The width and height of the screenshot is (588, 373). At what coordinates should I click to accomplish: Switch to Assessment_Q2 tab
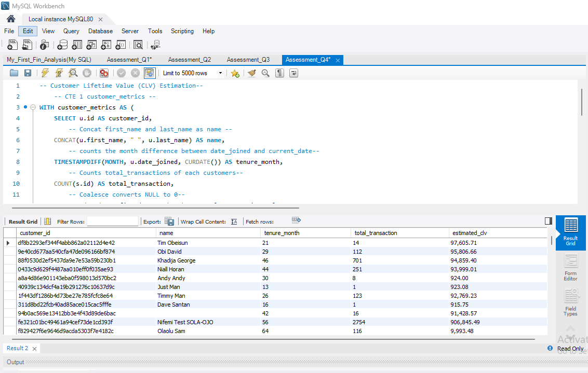click(x=190, y=60)
